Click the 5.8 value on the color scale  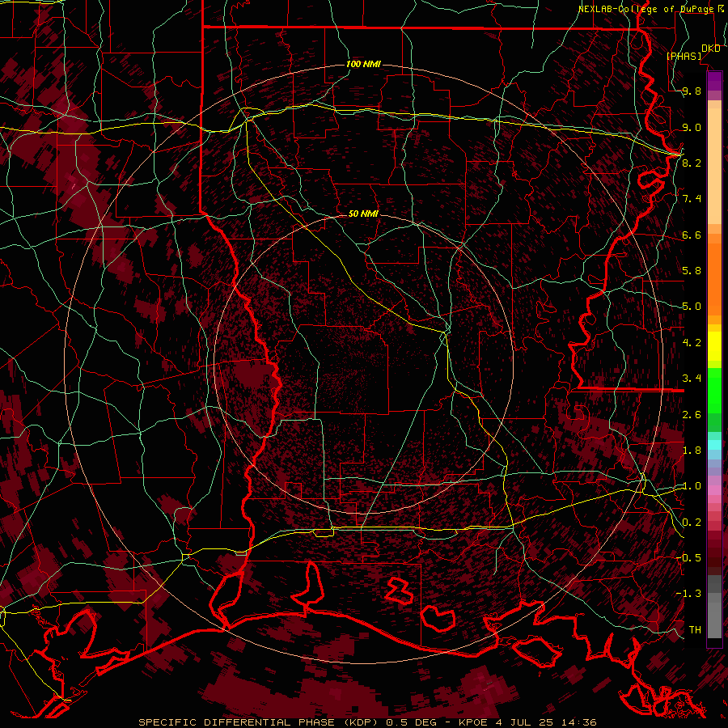click(x=692, y=271)
